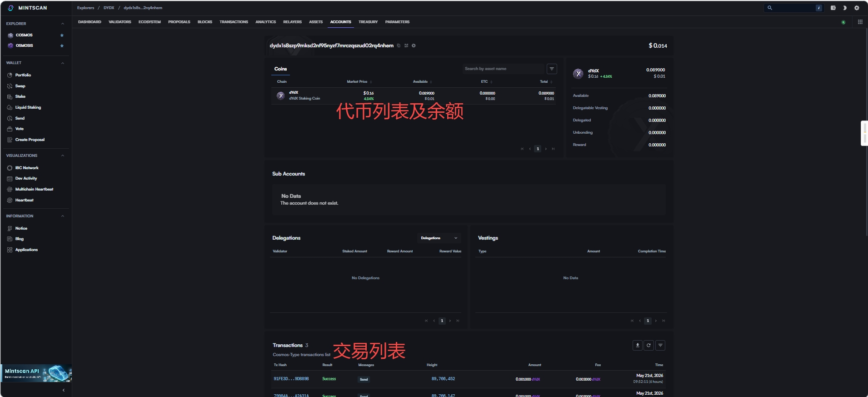Open PARAMETERS tab
The height and width of the screenshot is (397, 868).
point(397,22)
